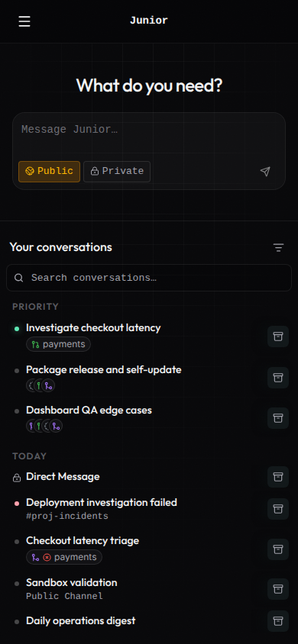Archive Dashboard QA edge cases conversation
This screenshot has width=298, height=644.
point(278,418)
